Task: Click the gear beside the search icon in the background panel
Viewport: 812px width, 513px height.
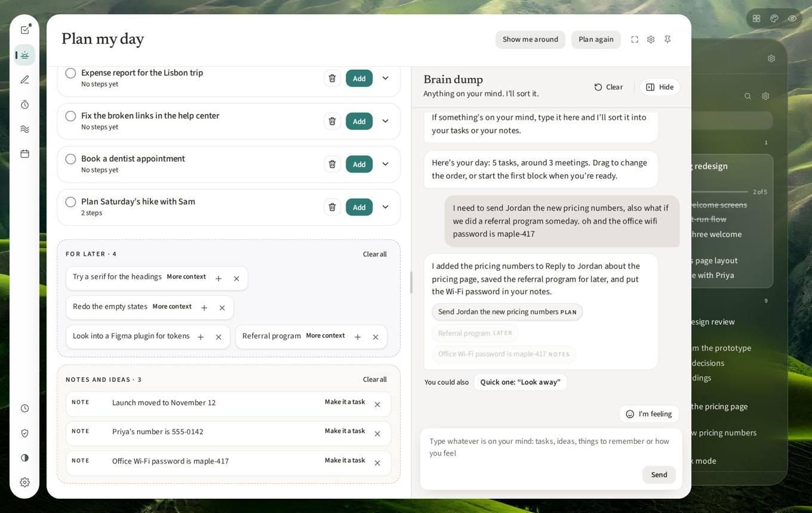Action: tap(765, 96)
